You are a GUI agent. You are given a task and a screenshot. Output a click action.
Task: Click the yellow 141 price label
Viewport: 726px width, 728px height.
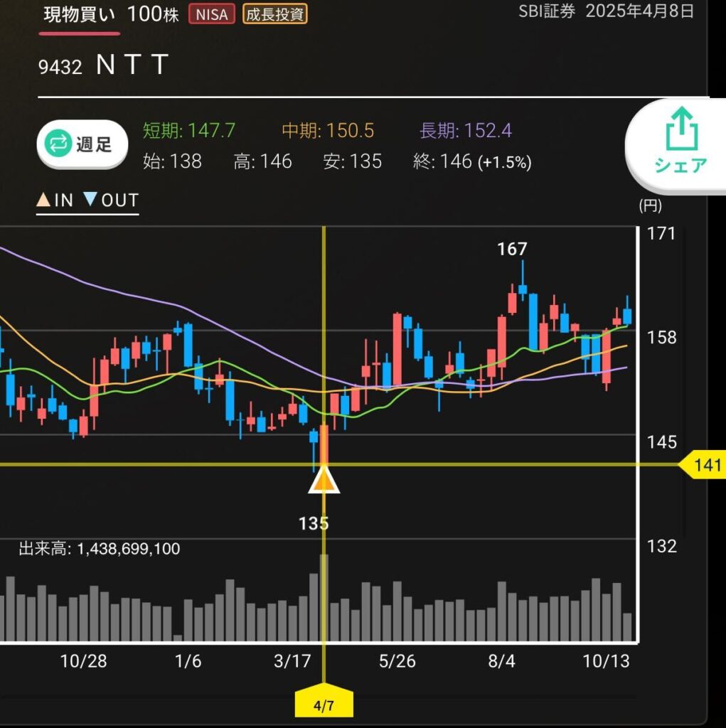(704, 466)
